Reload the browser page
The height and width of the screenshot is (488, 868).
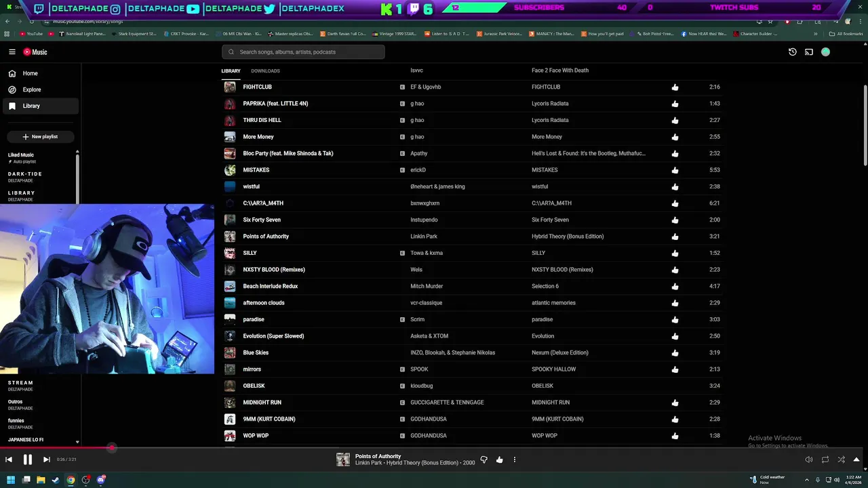[x=31, y=21]
